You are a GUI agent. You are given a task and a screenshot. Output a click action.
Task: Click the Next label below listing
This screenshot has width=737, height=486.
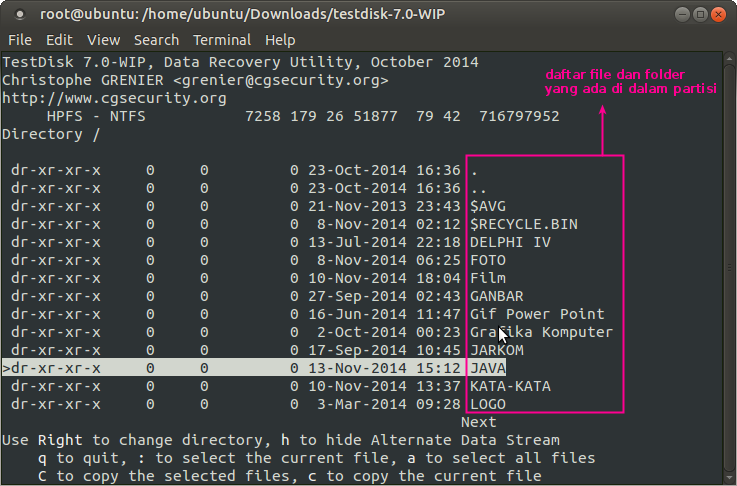(478, 422)
